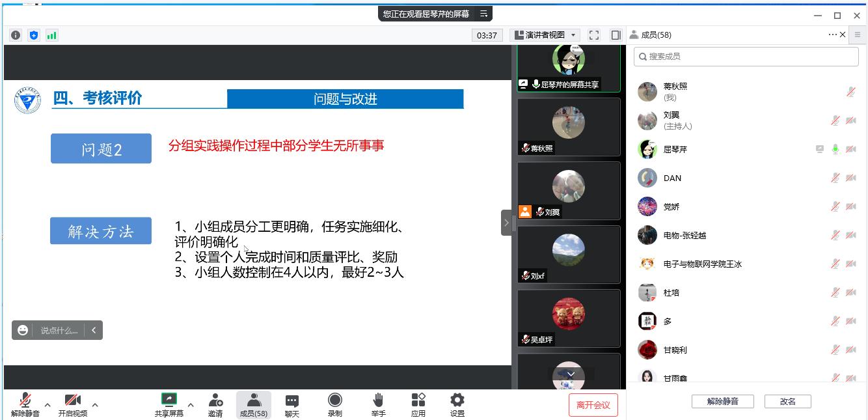Click the meeting info icon
This screenshot has height=420, width=868.
click(16, 35)
